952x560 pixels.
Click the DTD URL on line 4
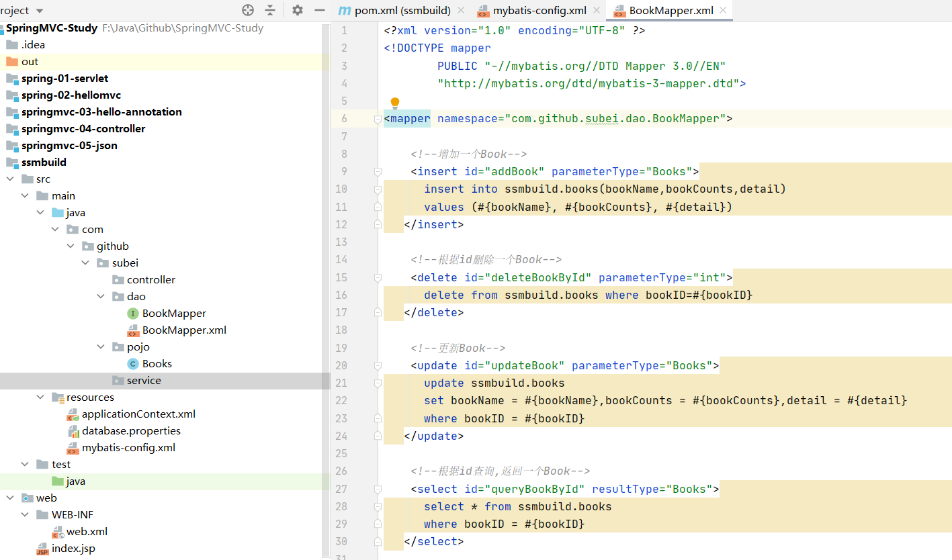pyautogui.click(x=588, y=83)
